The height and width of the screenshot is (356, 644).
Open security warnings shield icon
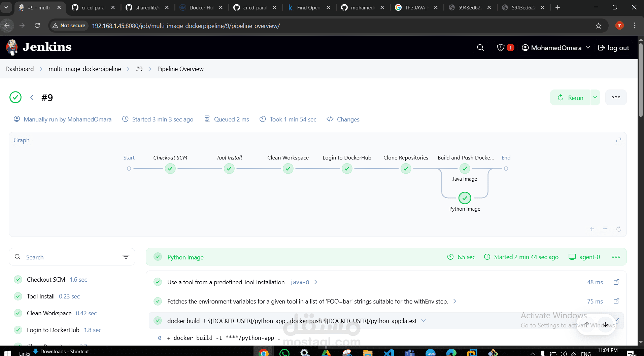[x=501, y=48]
